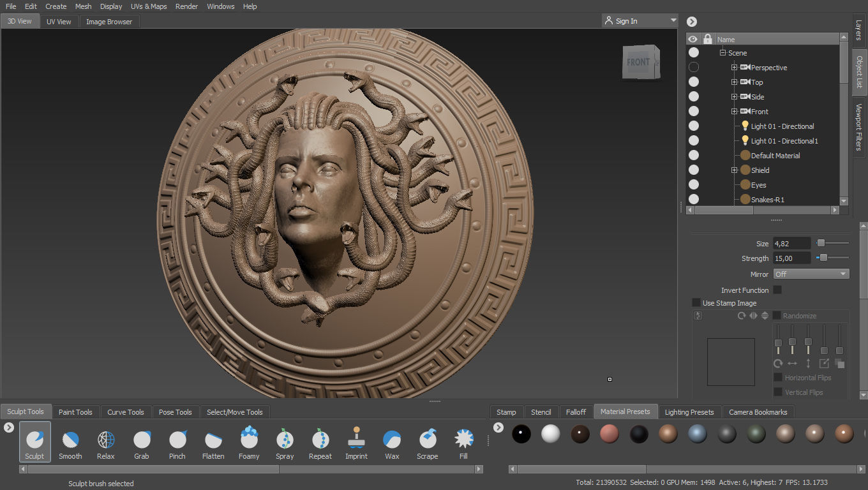Collapse the Scene tree node
This screenshot has width=868, height=490.
[x=723, y=53]
